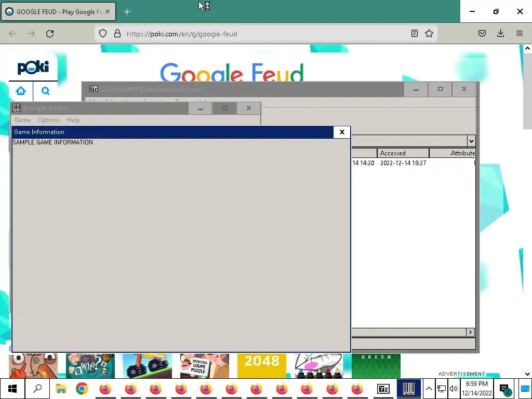
Task: Go forward in Firefox
Action: pos(31,34)
